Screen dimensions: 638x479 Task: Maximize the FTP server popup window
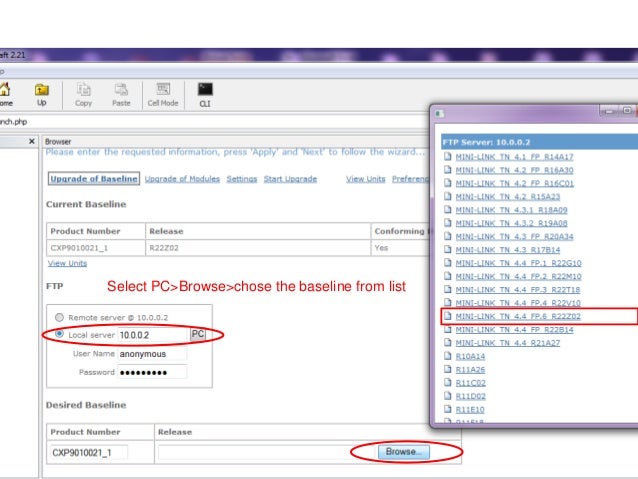(x=627, y=111)
